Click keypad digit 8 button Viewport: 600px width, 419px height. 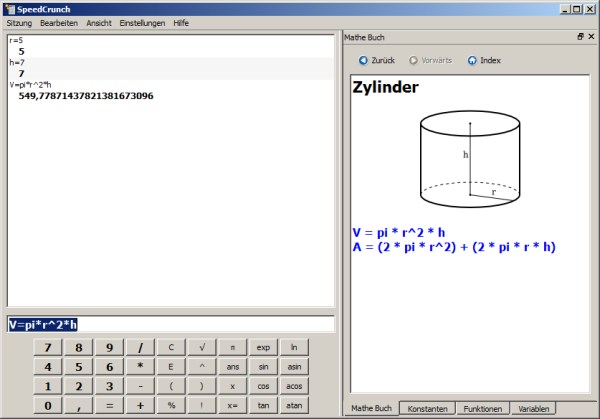click(x=78, y=347)
